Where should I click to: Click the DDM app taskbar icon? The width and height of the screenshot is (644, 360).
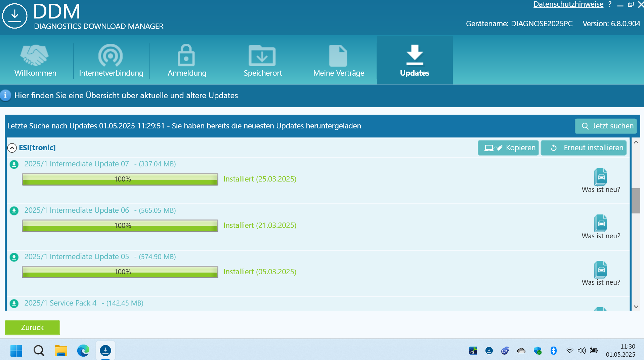[x=105, y=351]
